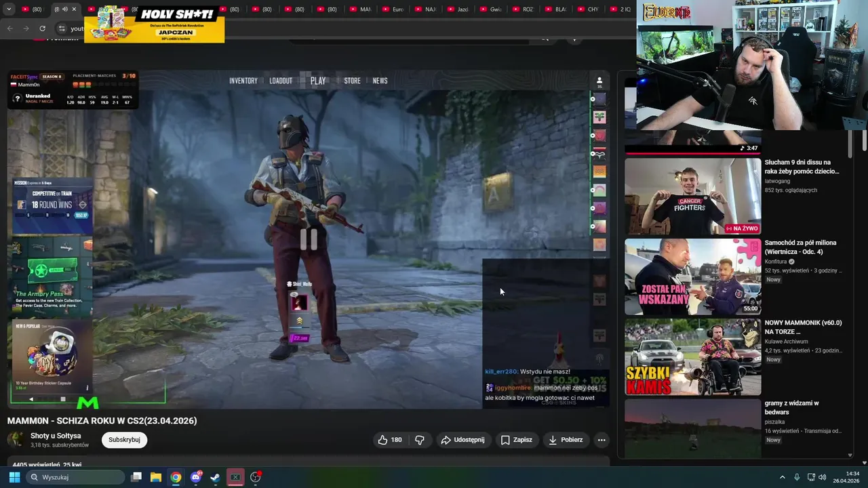The image size is (868, 488).
Task: Switch to the Jazd browser tab
Action: pyautogui.click(x=460, y=9)
